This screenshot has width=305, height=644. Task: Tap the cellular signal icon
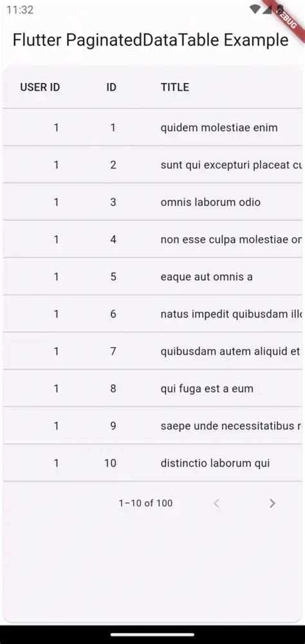[x=267, y=10]
